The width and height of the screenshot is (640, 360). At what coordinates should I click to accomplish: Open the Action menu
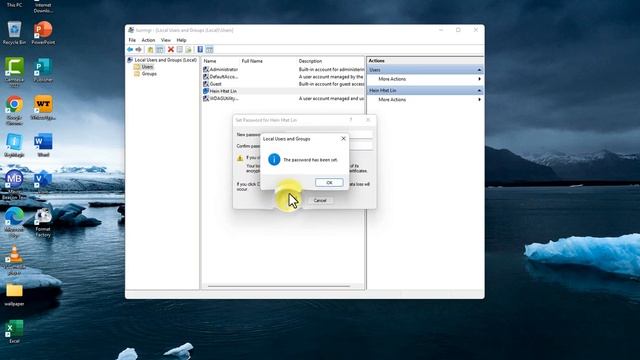pos(148,40)
